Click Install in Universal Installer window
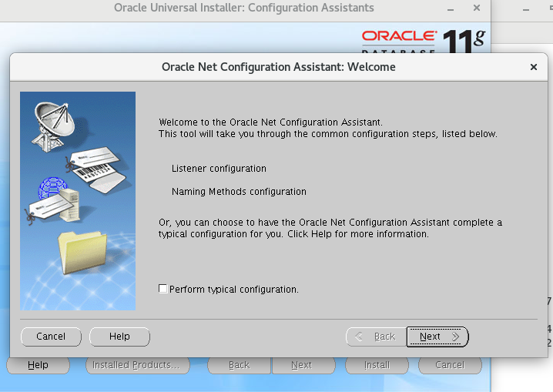 [x=377, y=365]
